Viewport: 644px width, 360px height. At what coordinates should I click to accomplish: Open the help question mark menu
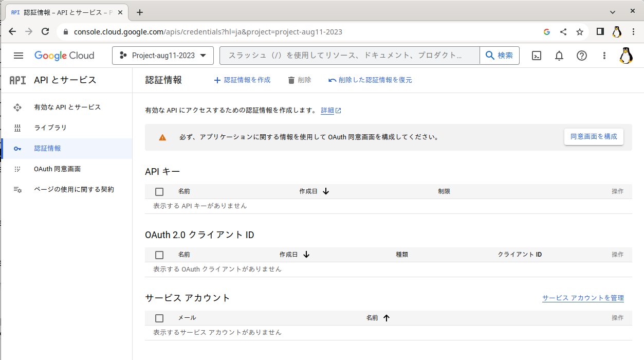point(582,56)
